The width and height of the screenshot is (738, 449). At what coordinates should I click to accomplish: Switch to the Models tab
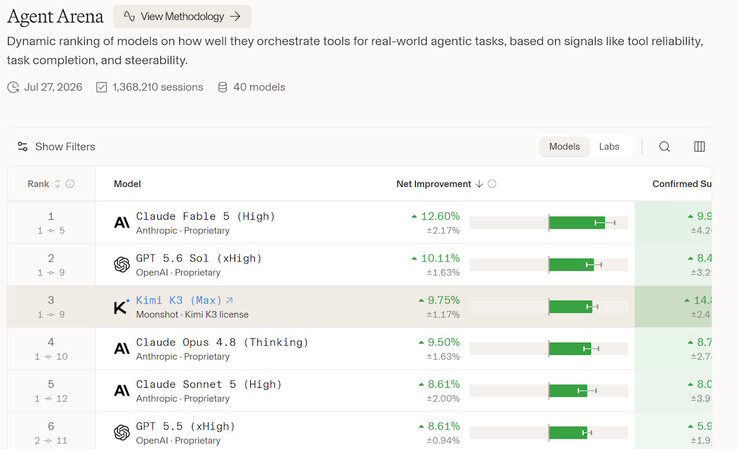coord(564,147)
